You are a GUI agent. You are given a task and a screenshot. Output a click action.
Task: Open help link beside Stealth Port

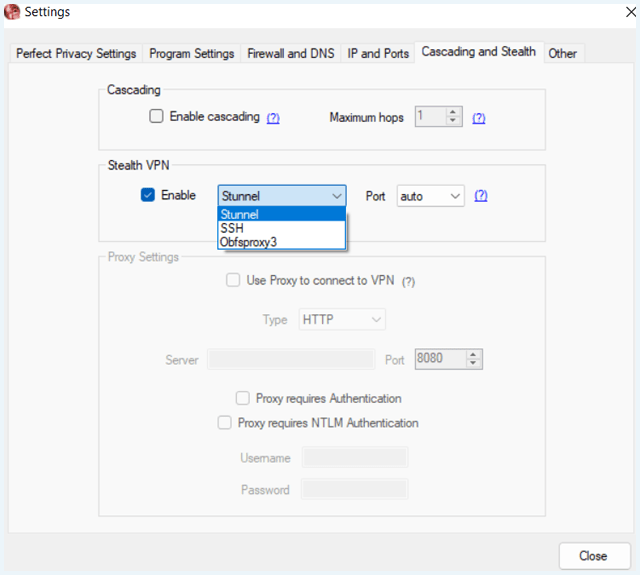481,196
